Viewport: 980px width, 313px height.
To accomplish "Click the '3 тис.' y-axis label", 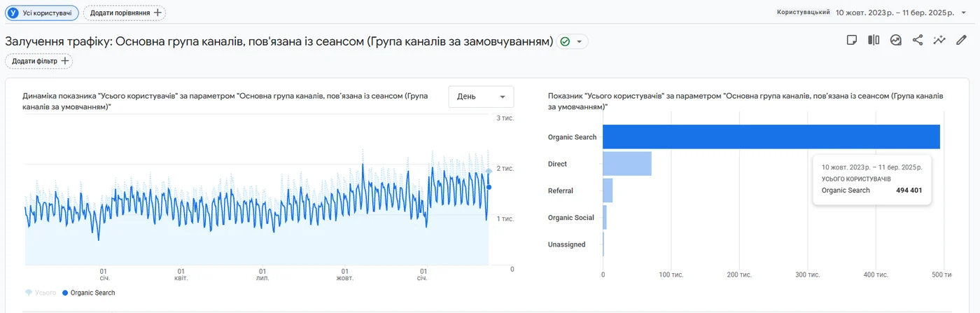I will [x=505, y=118].
